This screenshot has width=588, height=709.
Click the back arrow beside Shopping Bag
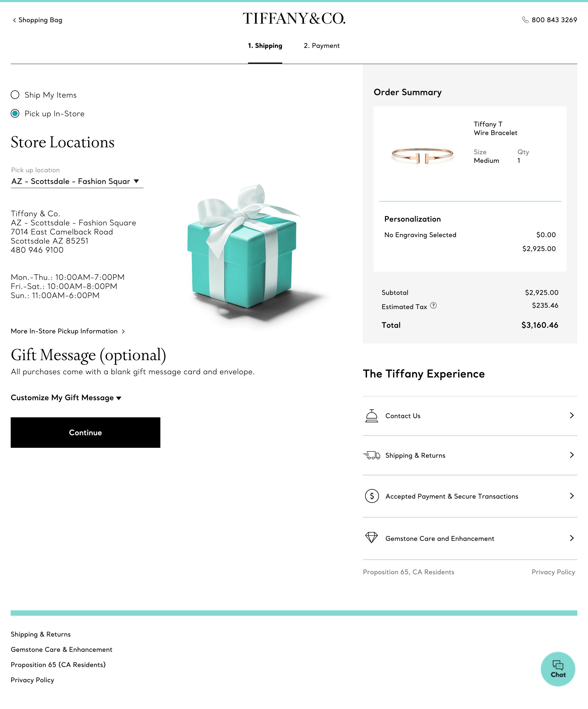click(x=14, y=20)
